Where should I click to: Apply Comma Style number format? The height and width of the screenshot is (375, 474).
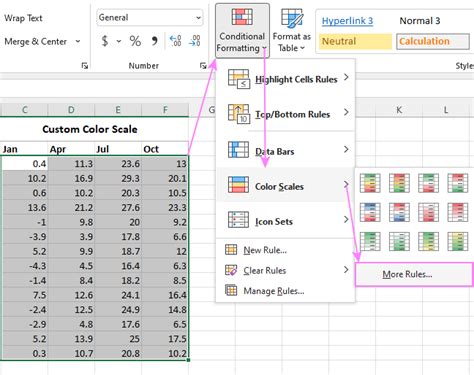click(x=154, y=41)
